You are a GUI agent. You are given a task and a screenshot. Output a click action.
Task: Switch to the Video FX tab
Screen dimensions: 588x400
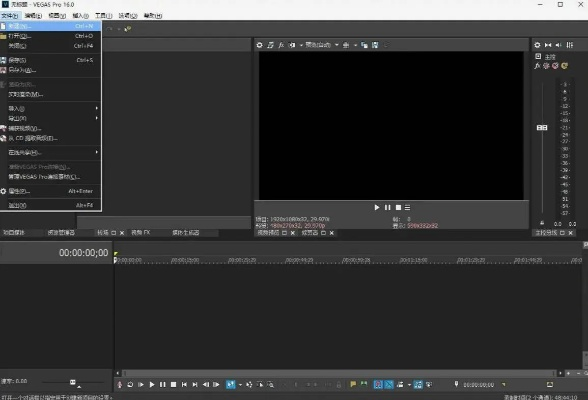(141, 233)
